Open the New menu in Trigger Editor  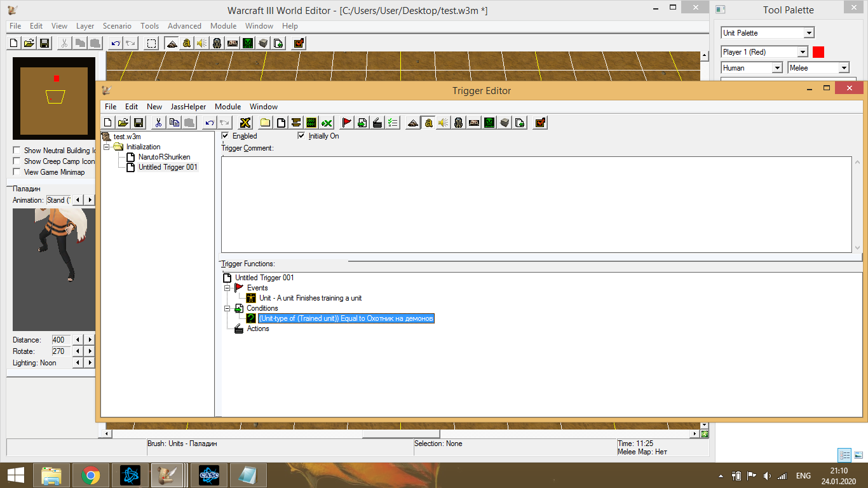(x=154, y=107)
